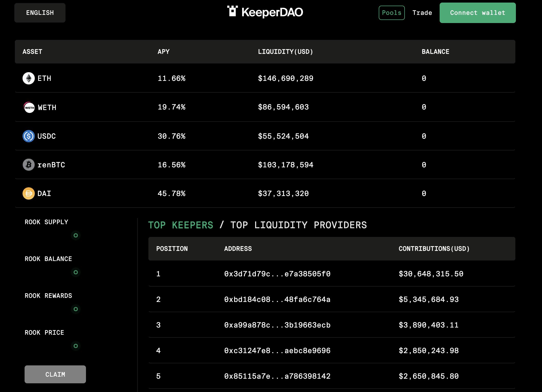Click the green circle under ROOK REWARDS
542x392 pixels.
pos(76,309)
